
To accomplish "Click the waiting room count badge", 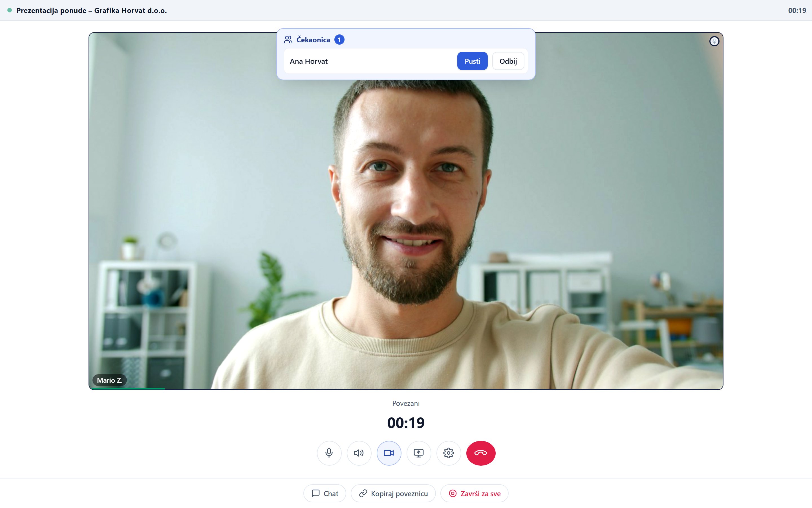I will pyautogui.click(x=339, y=40).
